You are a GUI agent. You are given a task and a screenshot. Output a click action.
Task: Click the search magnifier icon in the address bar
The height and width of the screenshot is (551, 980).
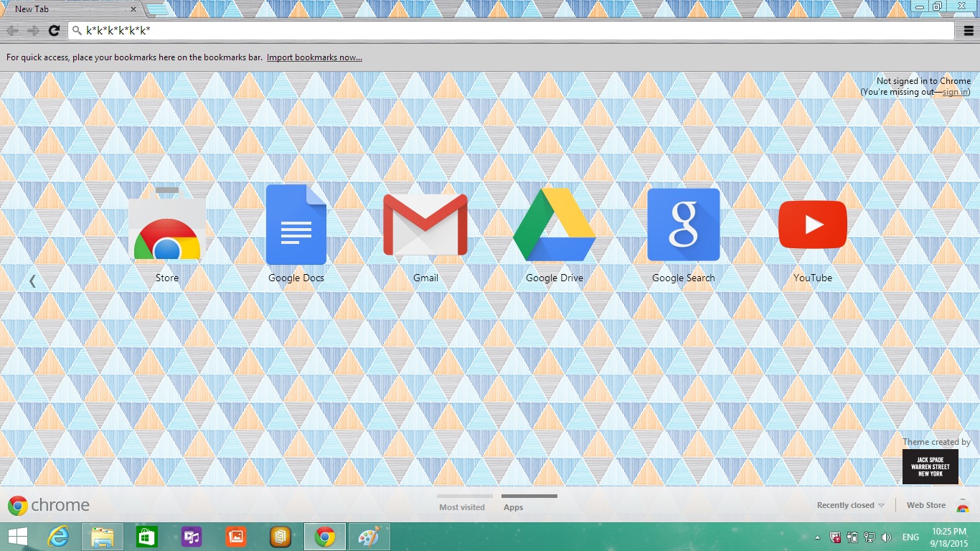tap(77, 31)
